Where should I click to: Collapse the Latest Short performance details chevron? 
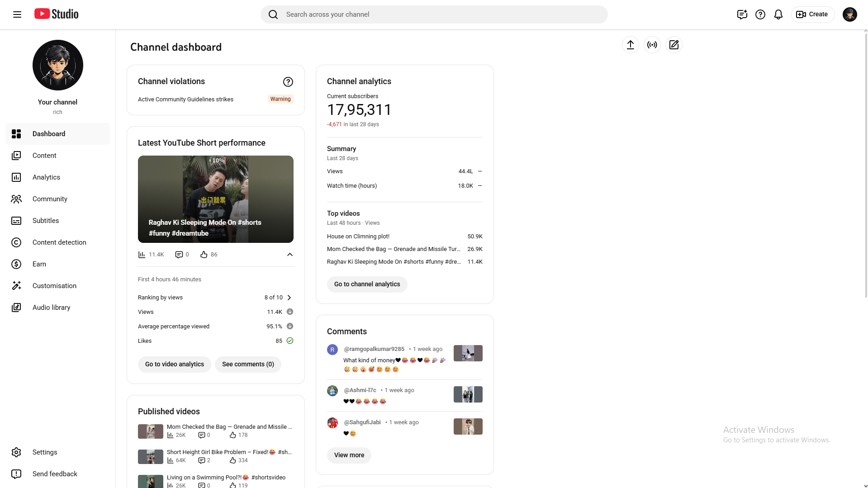coord(290,255)
